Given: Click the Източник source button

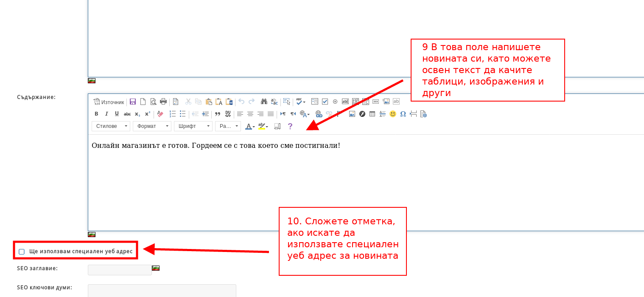Looking at the screenshot, I should pyautogui.click(x=109, y=102).
